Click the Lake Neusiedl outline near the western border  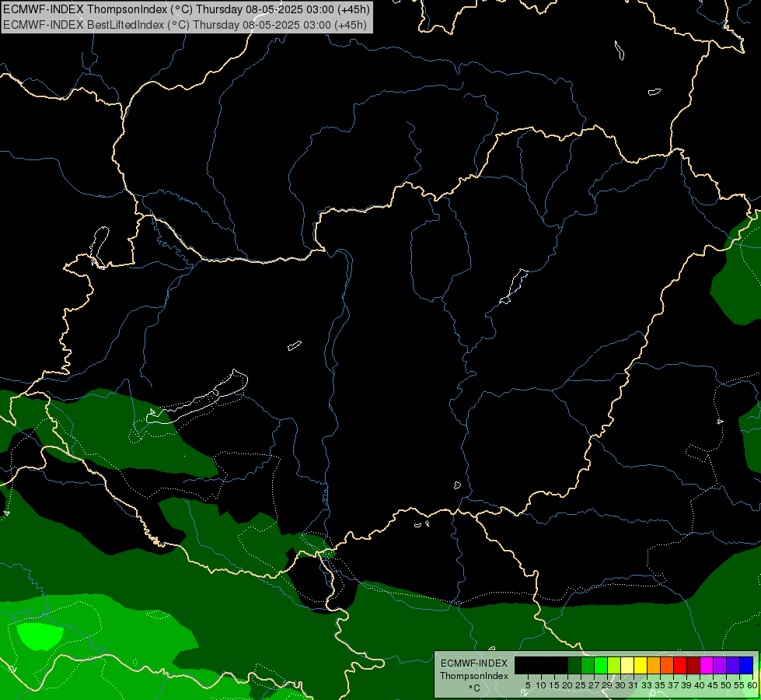coord(99,247)
